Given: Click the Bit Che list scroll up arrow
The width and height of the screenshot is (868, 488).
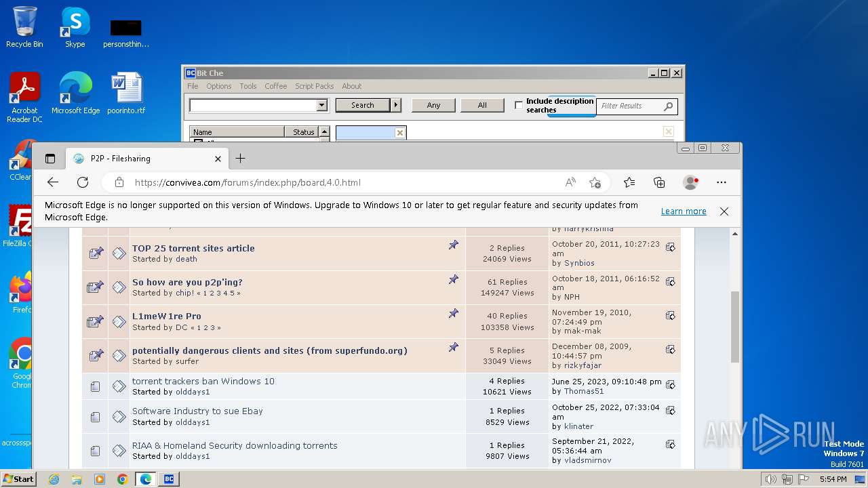Looking at the screenshot, I should [x=324, y=132].
